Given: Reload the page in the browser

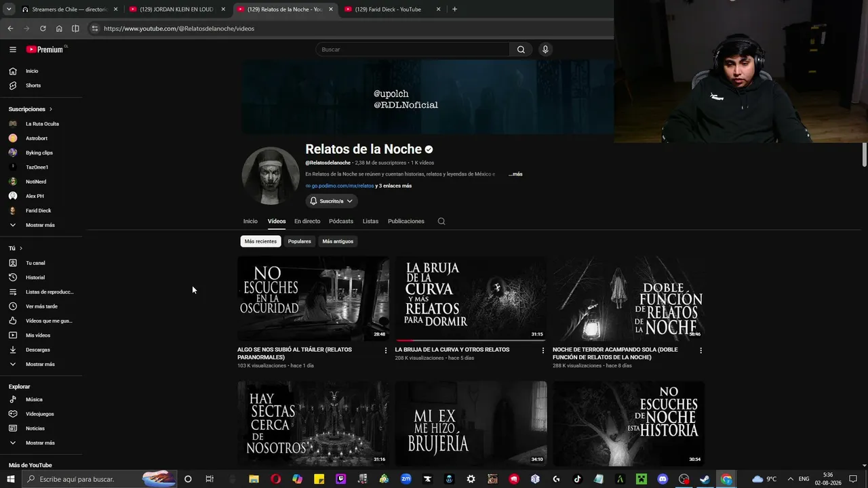Looking at the screenshot, I should click(x=43, y=28).
